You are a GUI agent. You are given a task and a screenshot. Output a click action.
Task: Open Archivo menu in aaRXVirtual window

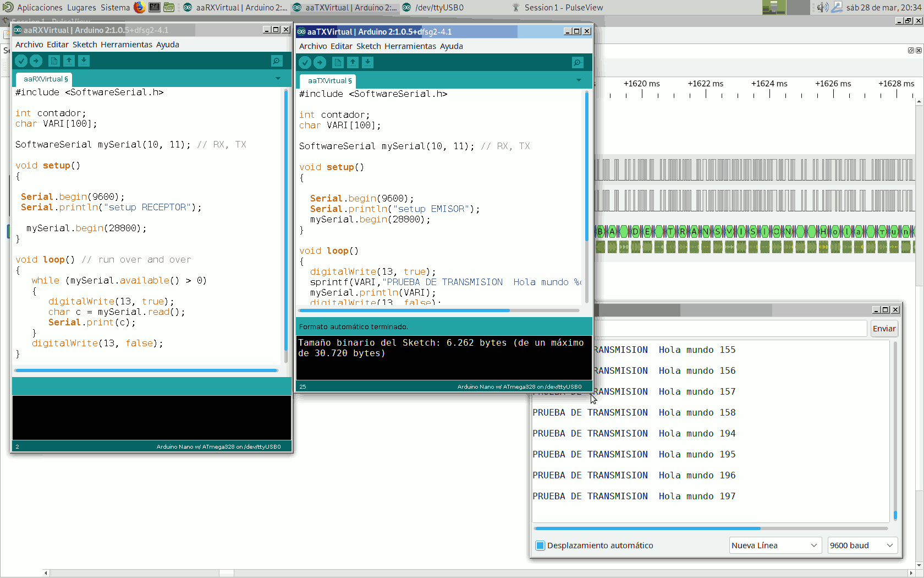(x=29, y=45)
